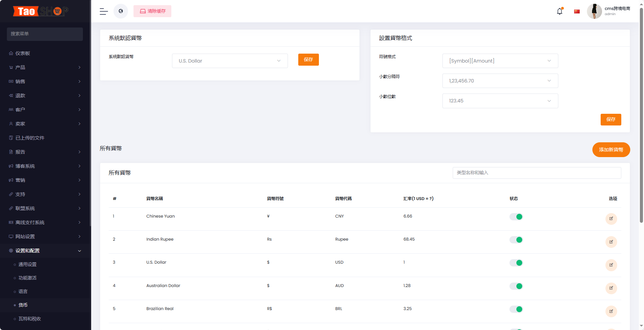Image resolution: width=644 pixels, height=330 pixels.
Task: Click the 添加新貨幣 button
Action: click(611, 150)
